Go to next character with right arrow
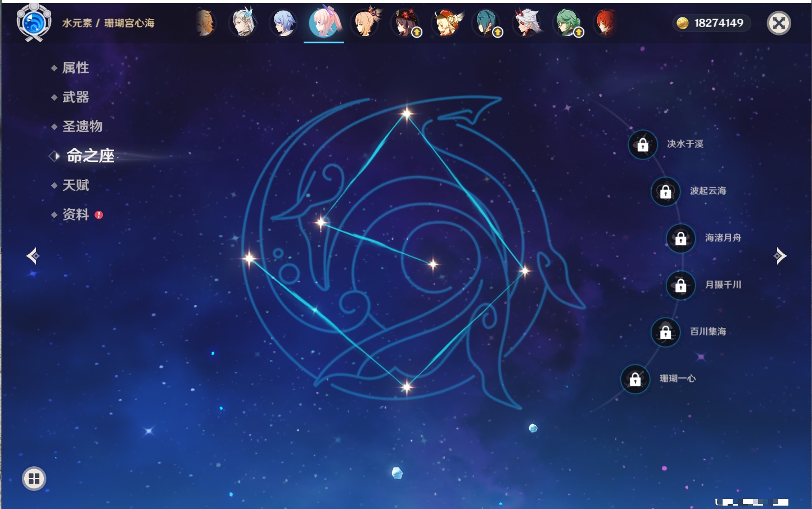The image size is (812, 509). click(779, 256)
